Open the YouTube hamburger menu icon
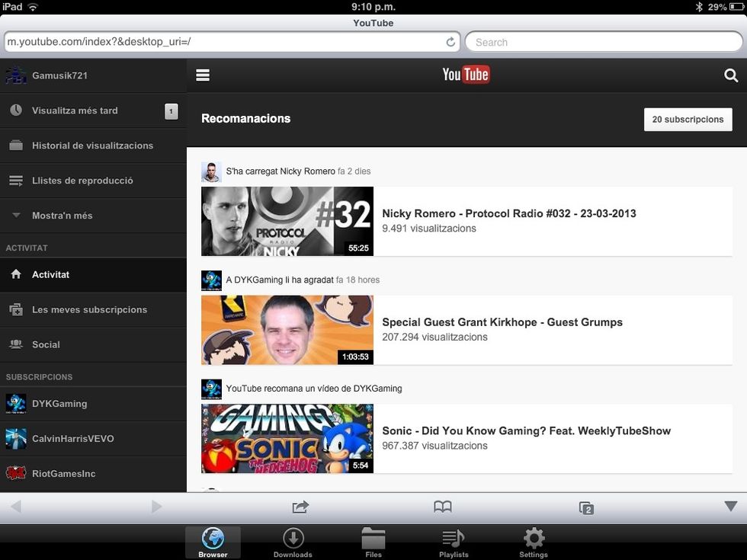Screen dimensions: 747x560 pyautogui.click(x=202, y=75)
